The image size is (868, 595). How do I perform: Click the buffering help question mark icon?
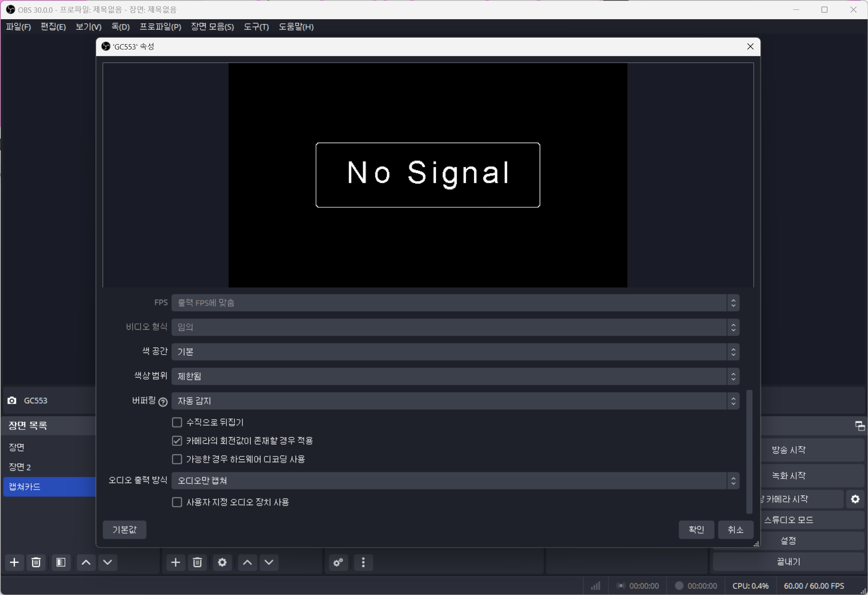[163, 402]
